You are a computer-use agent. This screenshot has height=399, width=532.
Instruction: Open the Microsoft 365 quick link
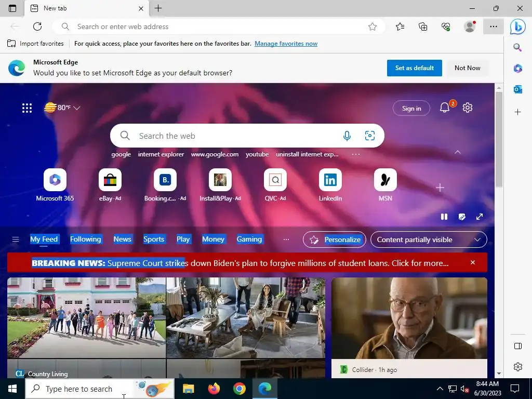tap(55, 185)
